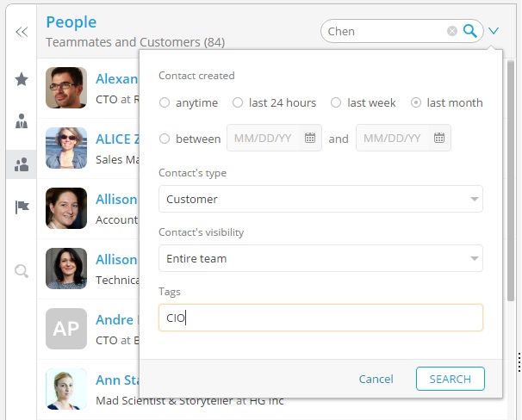Screen dimensions: 522x420
Task: Select the people group icon in sidebar
Action: tap(22, 164)
